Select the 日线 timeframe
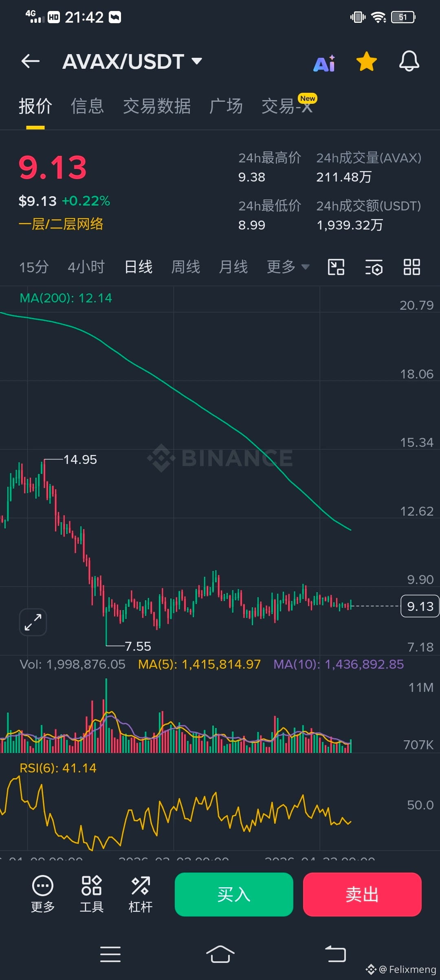The height and width of the screenshot is (980, 440). pos(139,267)
